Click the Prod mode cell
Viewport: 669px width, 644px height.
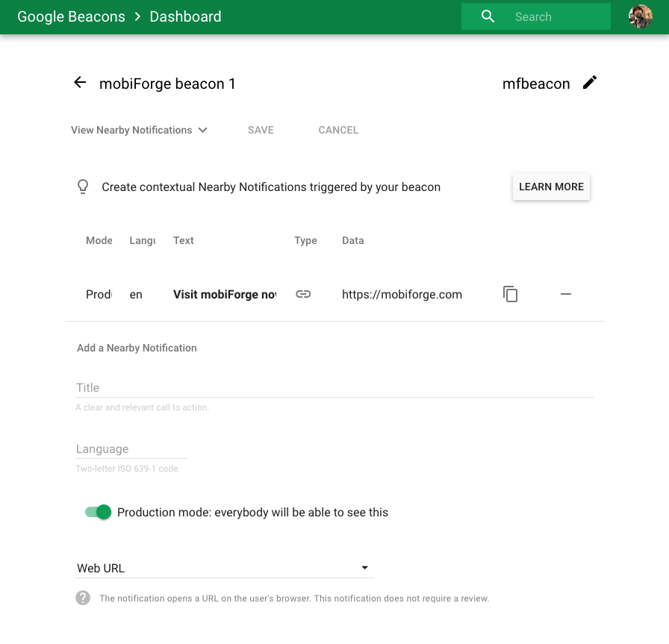99,295
